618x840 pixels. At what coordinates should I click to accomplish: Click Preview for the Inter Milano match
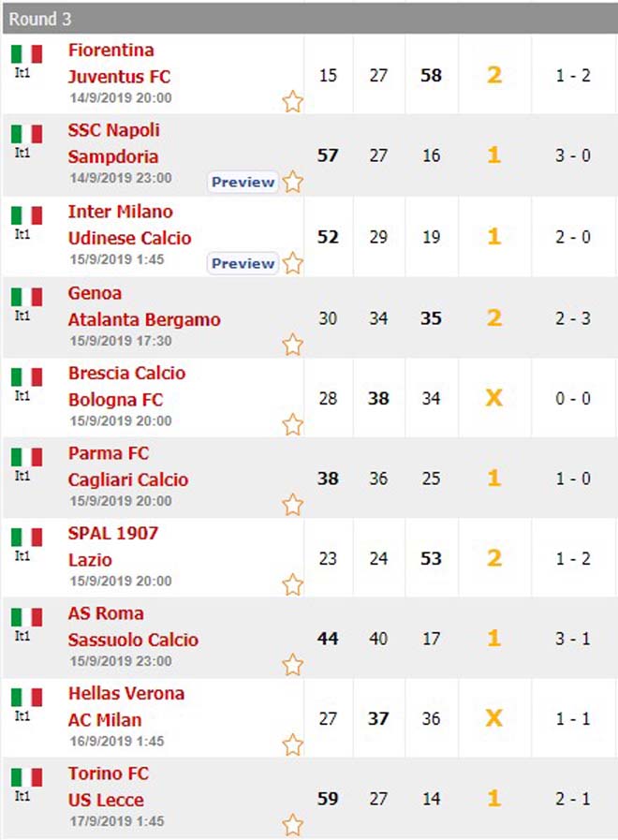pos(242,264)
